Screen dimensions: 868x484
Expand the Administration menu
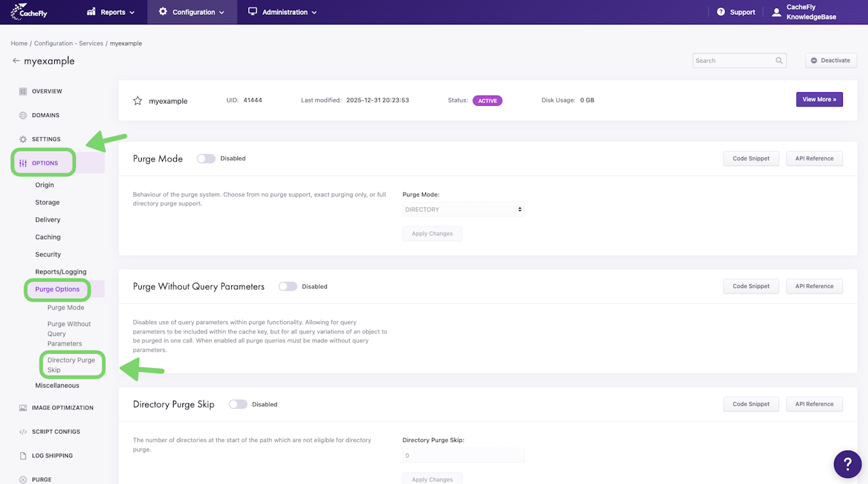282,12
